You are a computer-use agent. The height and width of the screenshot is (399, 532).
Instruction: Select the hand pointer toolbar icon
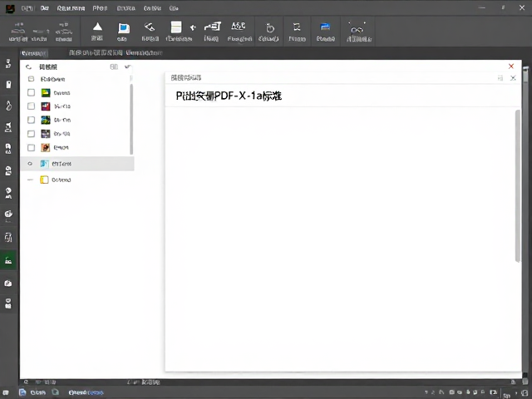coord(269,27)
